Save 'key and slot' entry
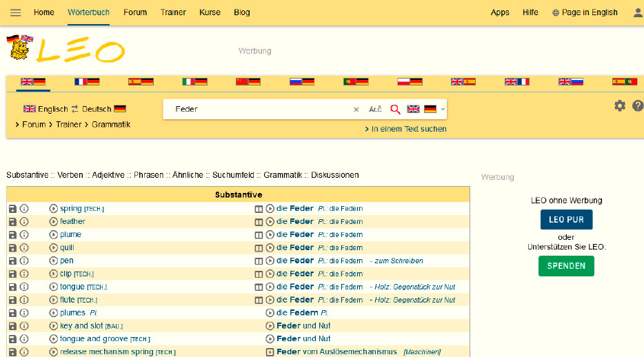 tap(12, 326)
